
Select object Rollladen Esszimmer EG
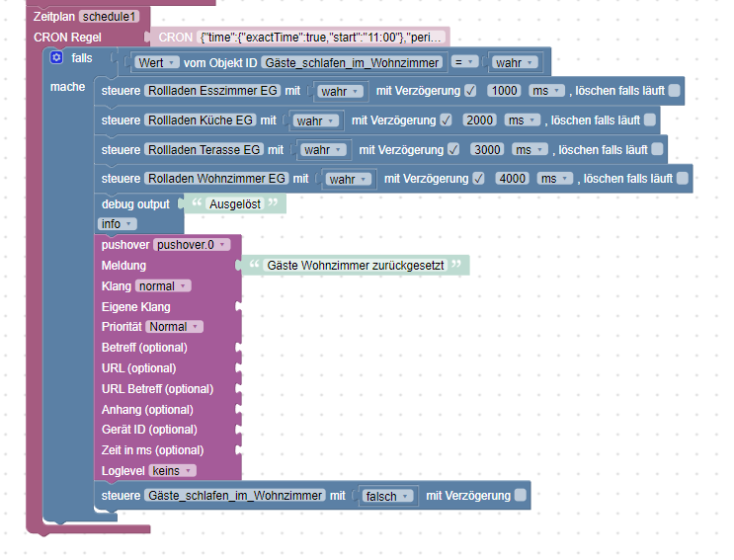pyautogui.click(x=213, y=91)
